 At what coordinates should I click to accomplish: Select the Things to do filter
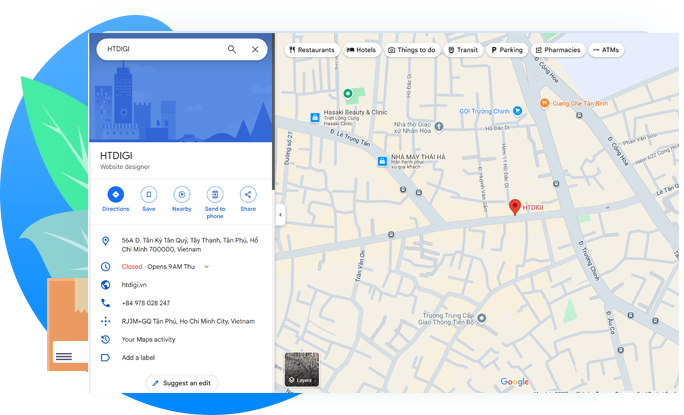click(411, 49)
